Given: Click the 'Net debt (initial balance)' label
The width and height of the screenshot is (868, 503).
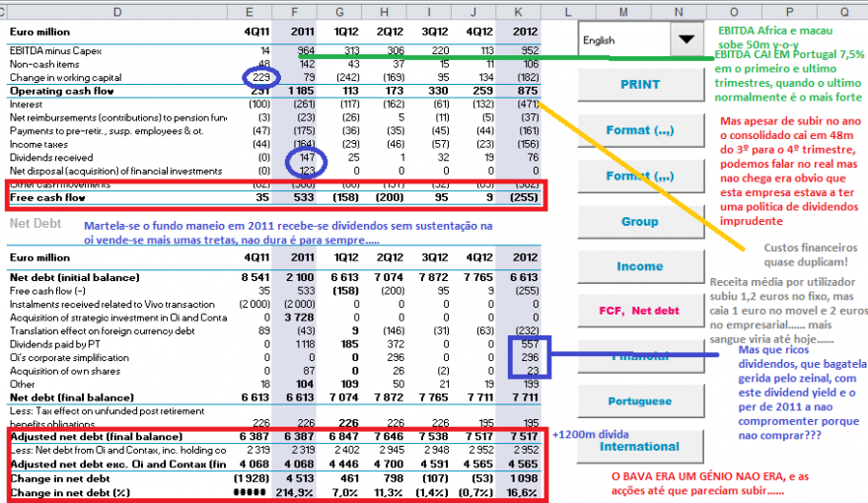Looking at the screenshot, I should [x=74, y=277].
